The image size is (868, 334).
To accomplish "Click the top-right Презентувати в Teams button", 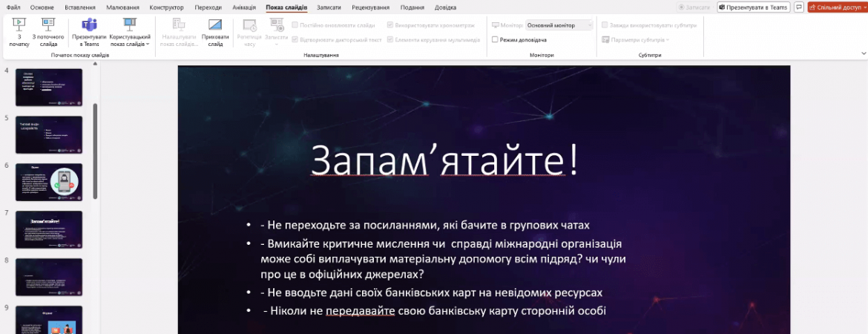I will coord(754,7).
